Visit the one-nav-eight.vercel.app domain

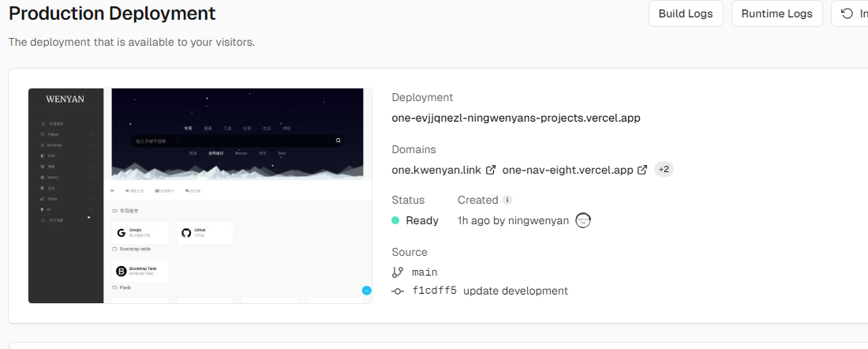(x=567, y=170)
